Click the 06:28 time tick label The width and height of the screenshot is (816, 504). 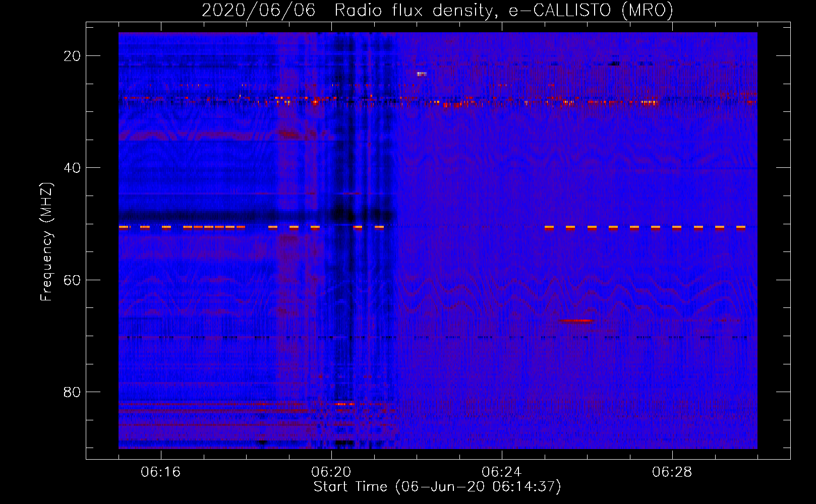click(x=672, y=472)
